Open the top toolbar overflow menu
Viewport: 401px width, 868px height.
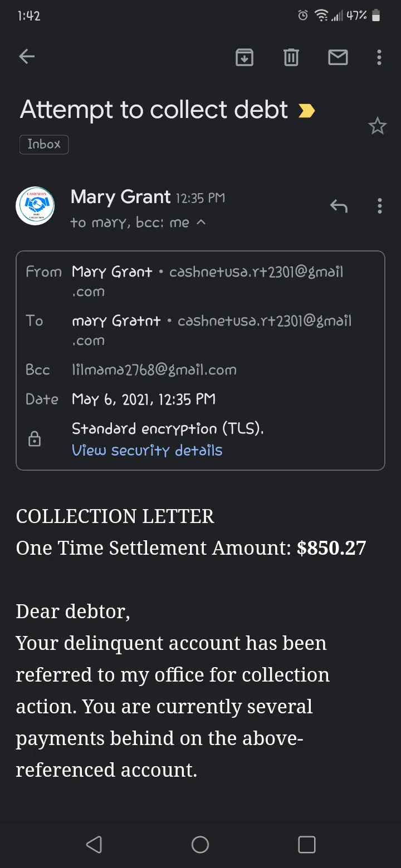pos(379,57)
